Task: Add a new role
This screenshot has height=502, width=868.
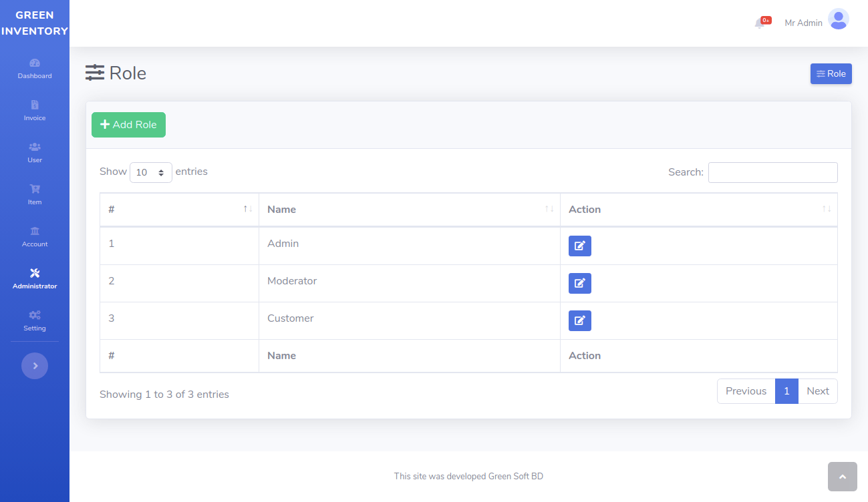Action: pyautogui.click(x=128, y=124)
